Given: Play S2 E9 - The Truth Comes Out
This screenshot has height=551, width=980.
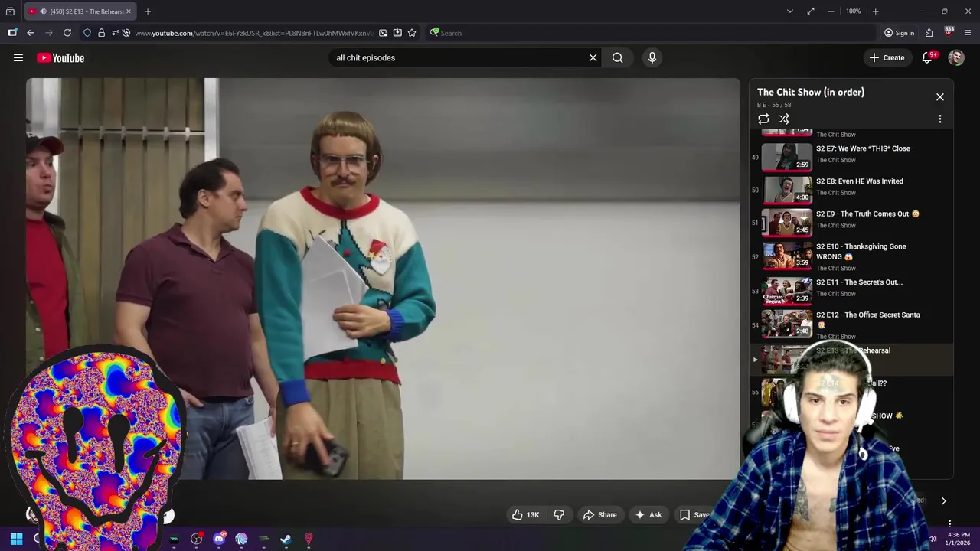Looking at the screenshot, I should 867,214.
